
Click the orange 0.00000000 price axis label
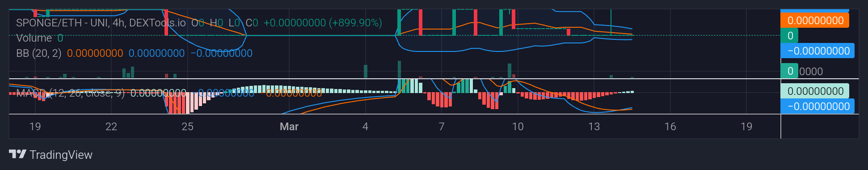click(815, 21)
